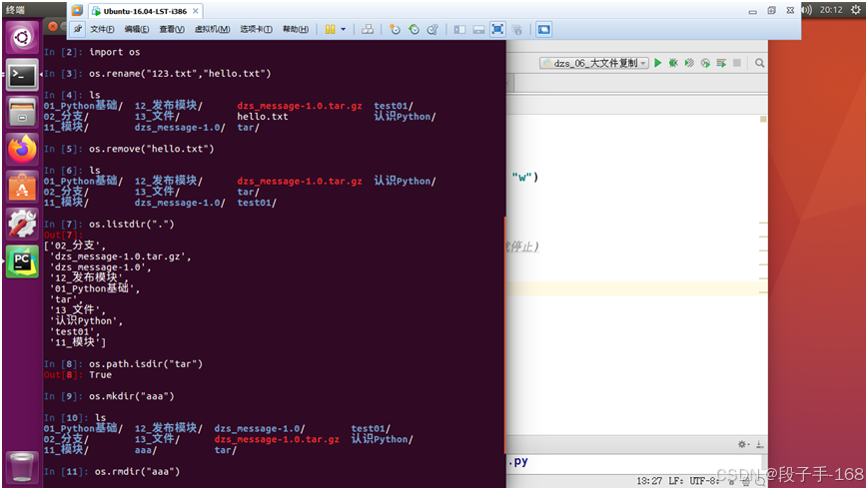Click the console view icon in VMware
The width and height of the screenshot is (868, 490).
click(x=543, y=29)
